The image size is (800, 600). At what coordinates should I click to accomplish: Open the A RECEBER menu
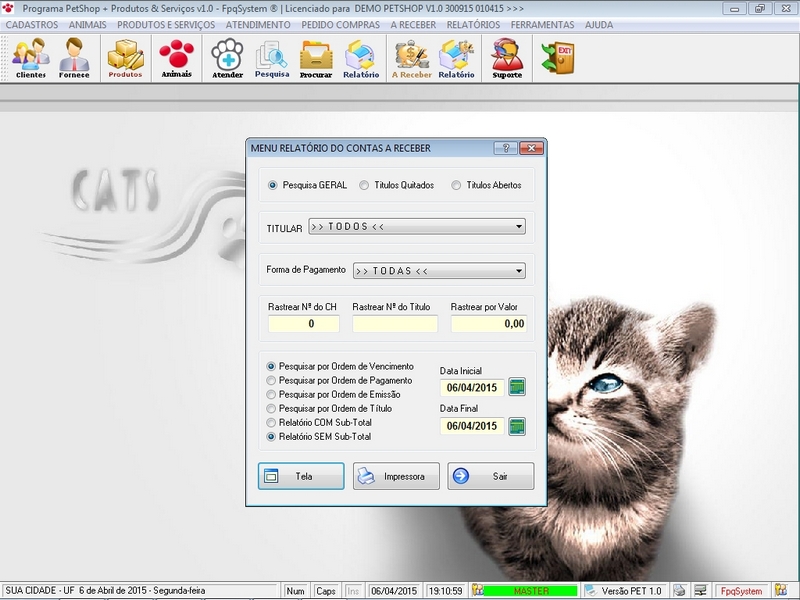413,25
